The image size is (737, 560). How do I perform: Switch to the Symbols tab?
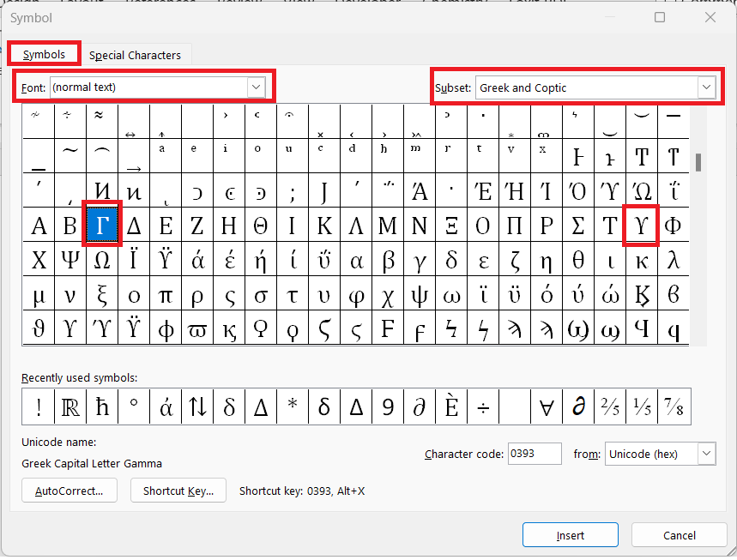tap(44, 54)
